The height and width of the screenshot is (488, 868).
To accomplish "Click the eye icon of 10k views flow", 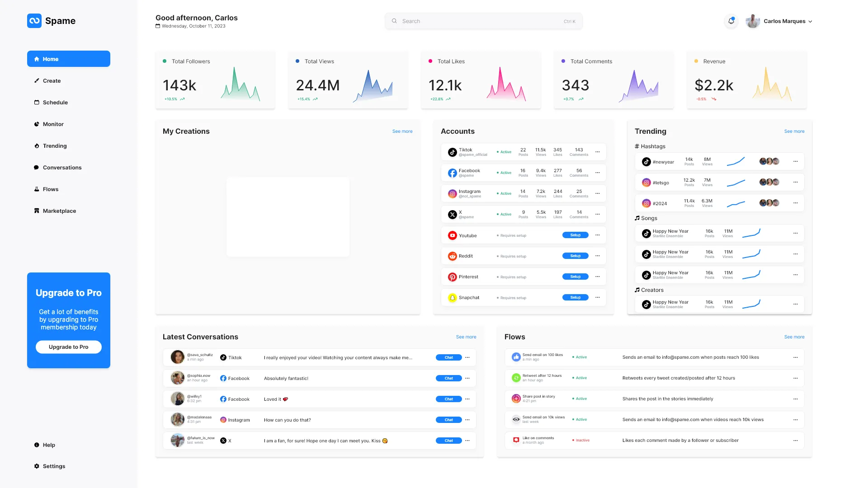I will coord(516,419).
